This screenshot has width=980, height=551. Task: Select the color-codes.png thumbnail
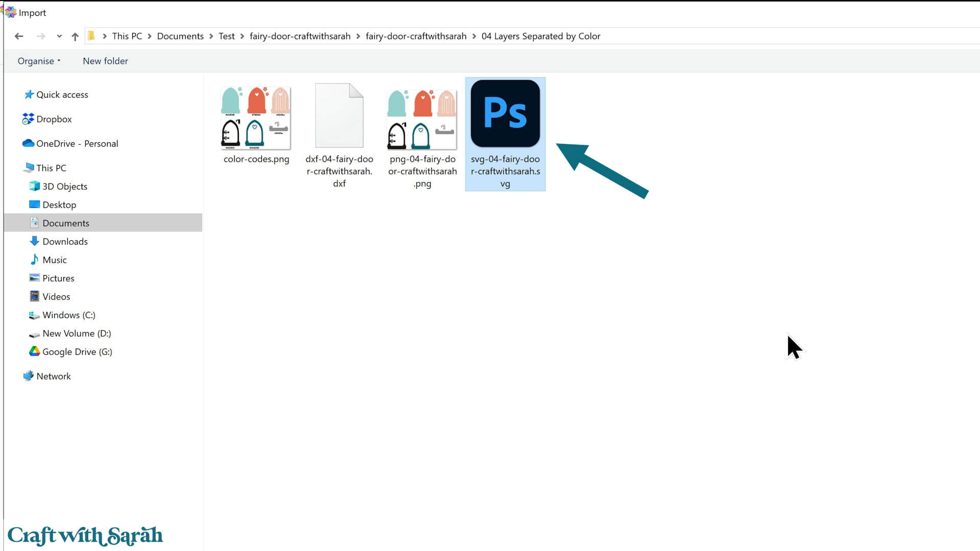point(256,118)
